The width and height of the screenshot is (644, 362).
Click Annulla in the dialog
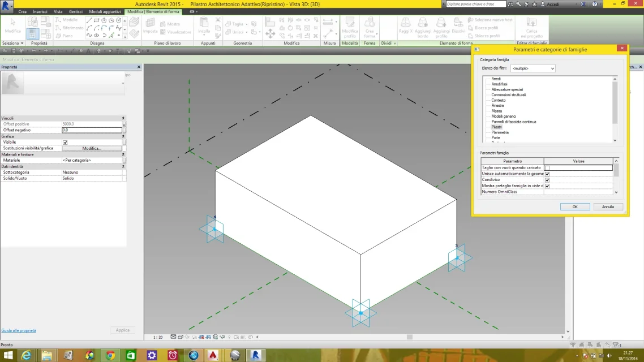pyautogui.click(x=608, y=207)
